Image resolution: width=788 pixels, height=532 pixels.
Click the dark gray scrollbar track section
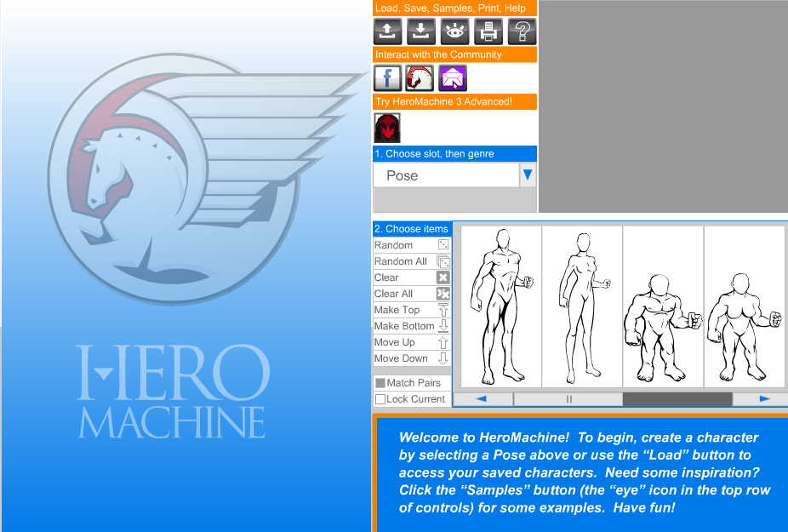[677, 399]
